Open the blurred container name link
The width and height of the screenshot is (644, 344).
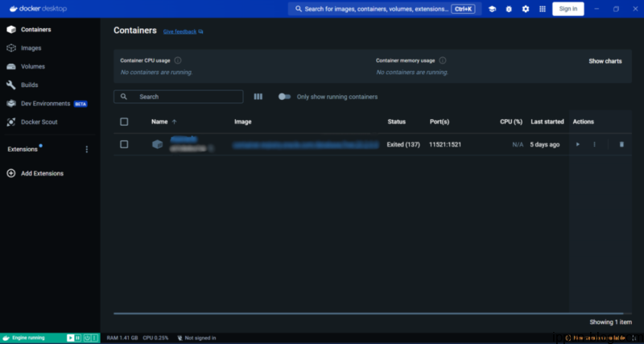pos(184,139)
